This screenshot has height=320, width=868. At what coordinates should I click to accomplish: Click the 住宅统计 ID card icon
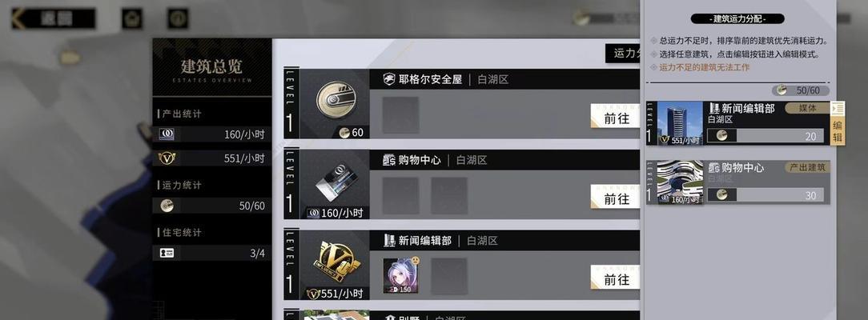tap(167, 253)
